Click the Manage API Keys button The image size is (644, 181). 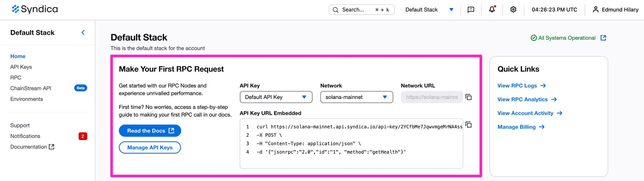(150, 148)
